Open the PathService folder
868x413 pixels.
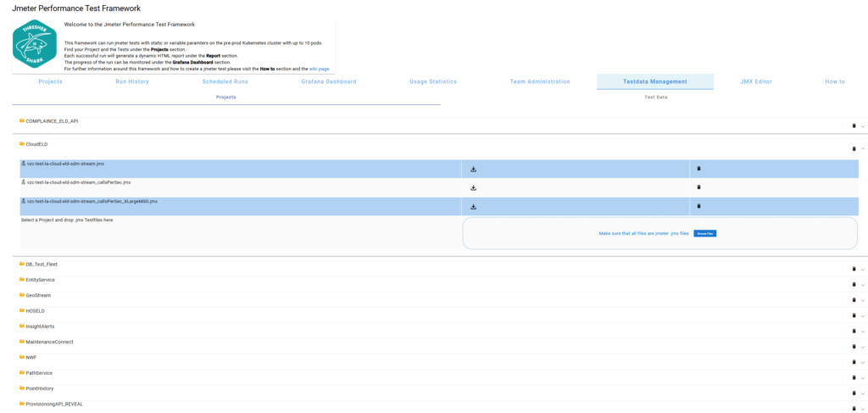coord(36,373)
